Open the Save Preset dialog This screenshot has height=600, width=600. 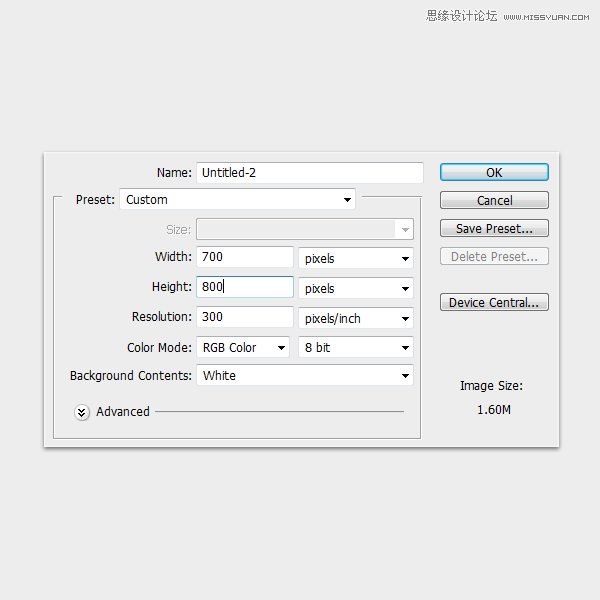click(494, 228)
